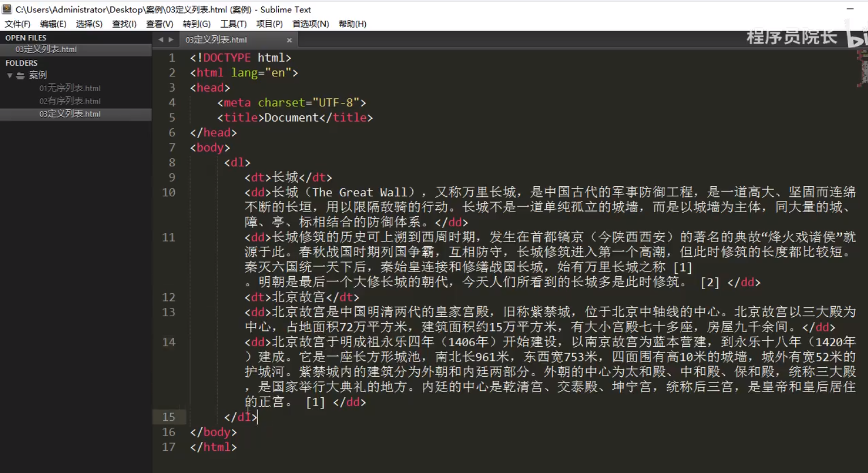Go to next tab with right arrow
This screenshot has height=473, width=868.
point(171,40)
